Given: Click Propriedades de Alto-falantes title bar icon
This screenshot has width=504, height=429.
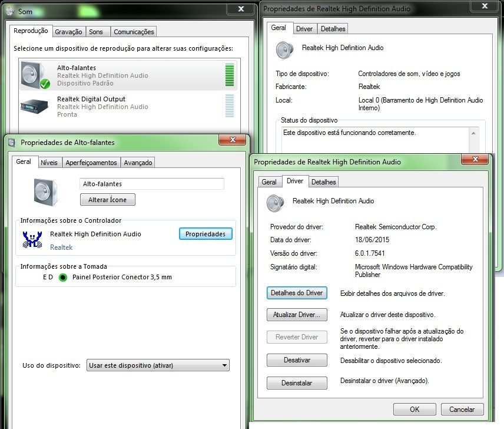Looking at the screenshot, I should (12, 143).
